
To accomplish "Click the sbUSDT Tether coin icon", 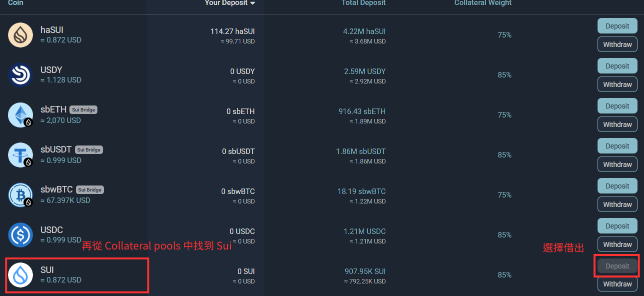I will tap(20, 155).
